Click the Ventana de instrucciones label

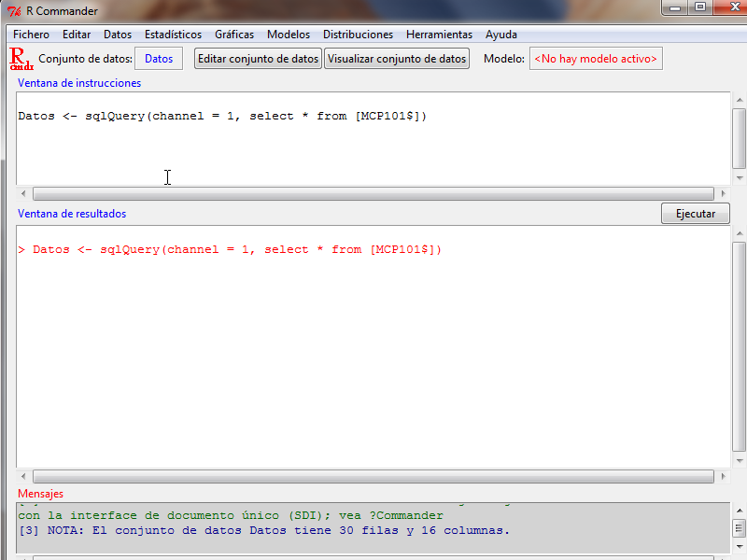(79, 83)
